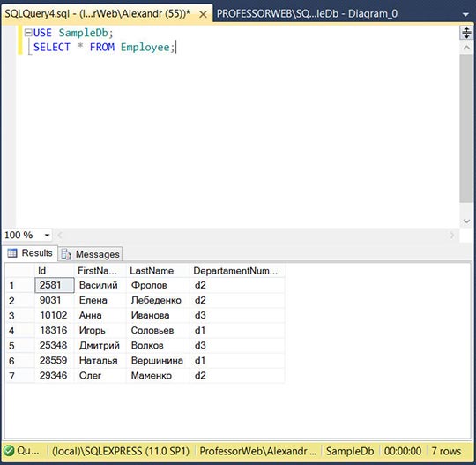476x465 pixels.
Task: Open the 100 % zoom dropdown
Action: point(47,235)
